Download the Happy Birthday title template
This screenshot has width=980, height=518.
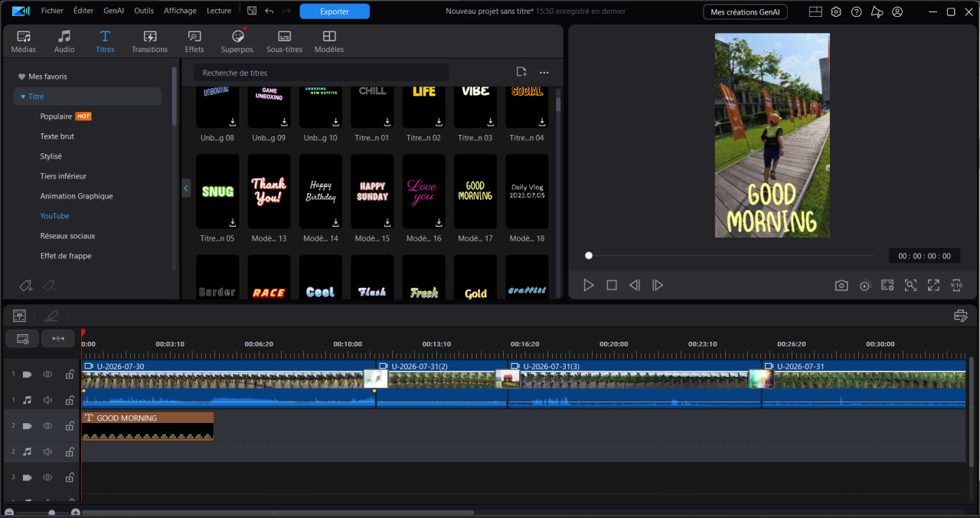pyautogui.click(x=335, y=222)
